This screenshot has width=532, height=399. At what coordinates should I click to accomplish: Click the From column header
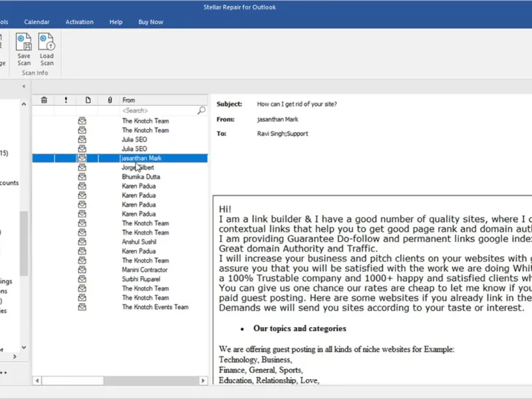pos(164,100)
